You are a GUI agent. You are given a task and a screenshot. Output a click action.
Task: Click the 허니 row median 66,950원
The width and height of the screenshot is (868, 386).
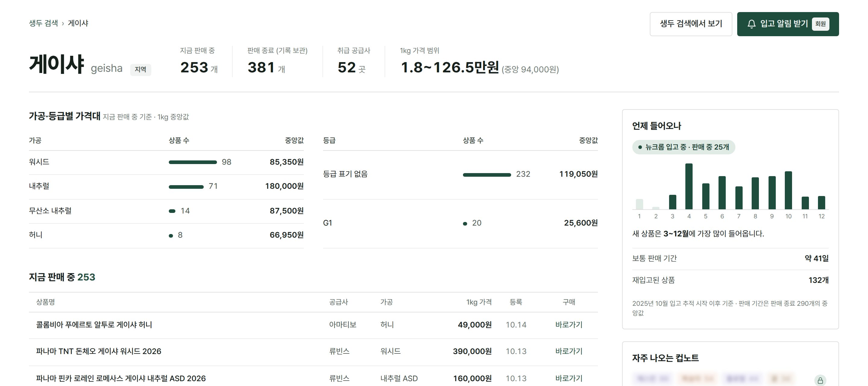[286, 235]
